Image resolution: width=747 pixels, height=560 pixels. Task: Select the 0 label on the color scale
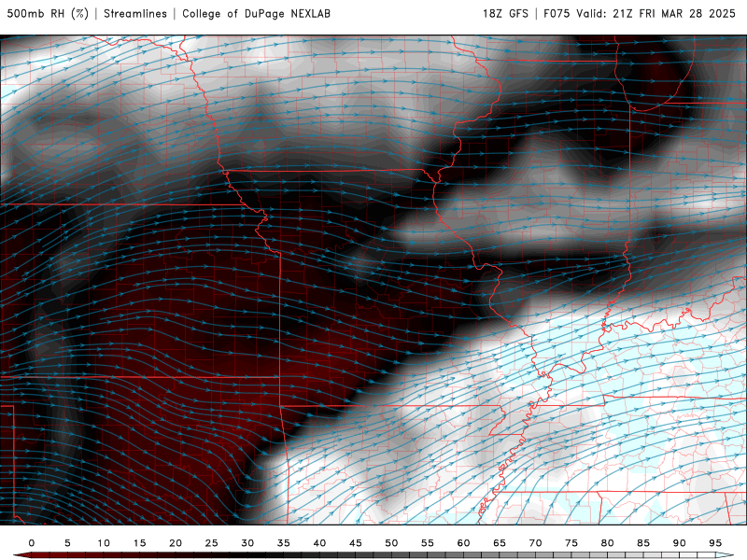(x=32, y=543)
